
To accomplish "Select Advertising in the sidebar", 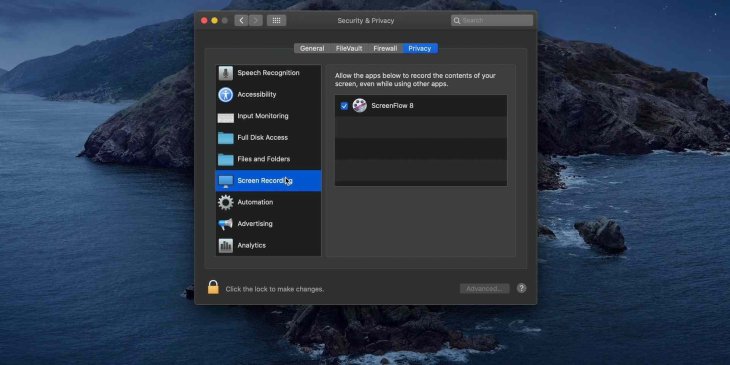I will tap(269, 224).
